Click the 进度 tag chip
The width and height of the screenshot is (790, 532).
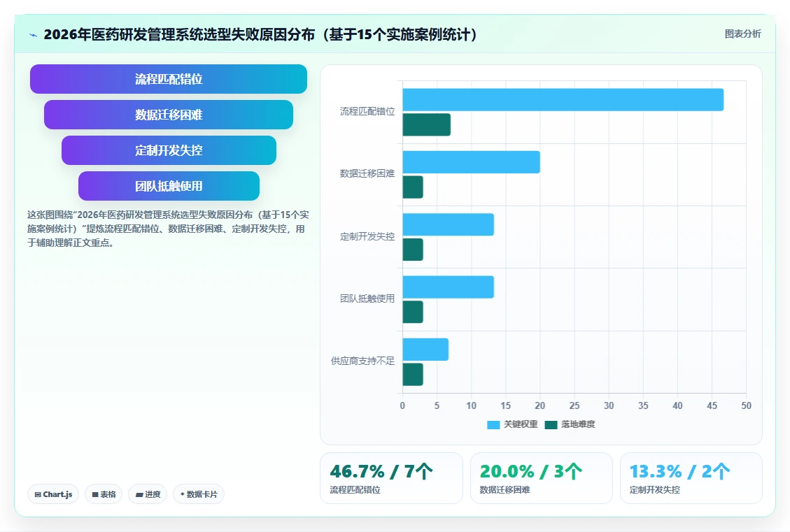148,494
